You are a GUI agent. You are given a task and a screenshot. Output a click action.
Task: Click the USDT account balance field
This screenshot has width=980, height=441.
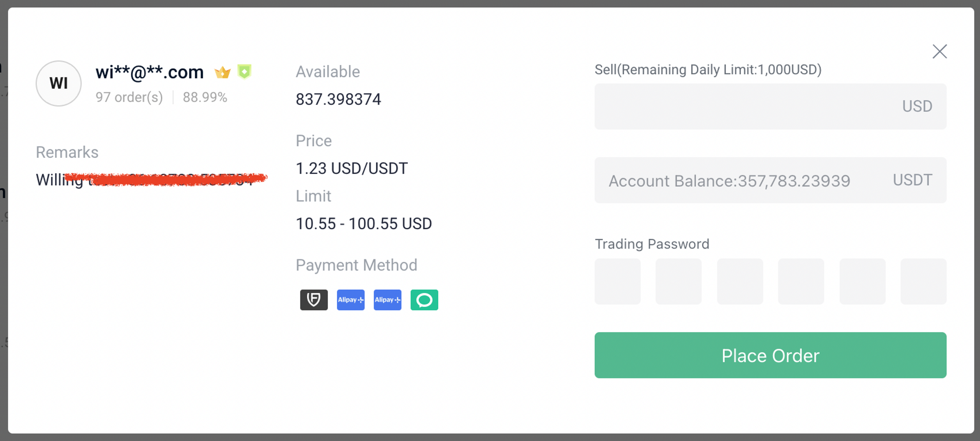[x=770, y=180]
